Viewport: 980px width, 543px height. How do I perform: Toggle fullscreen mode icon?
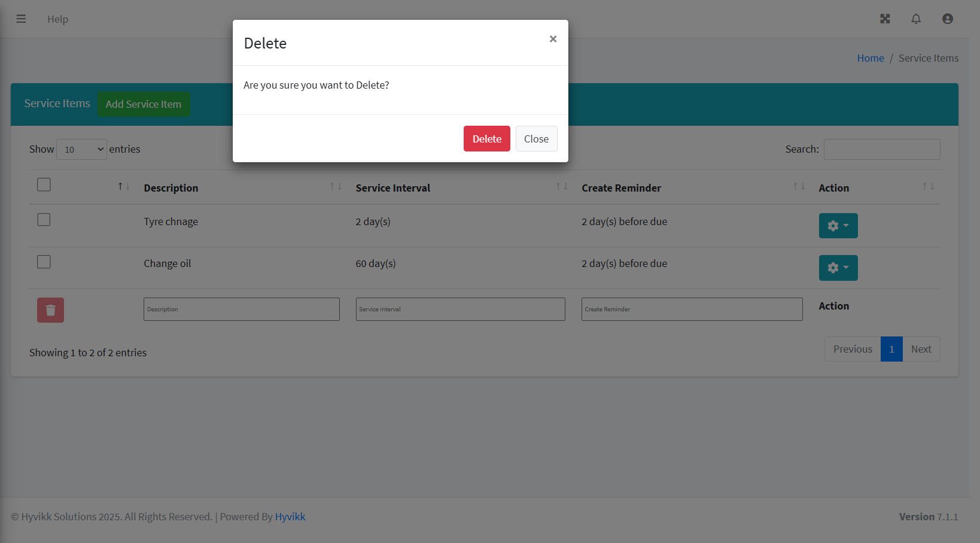point(885,19)
